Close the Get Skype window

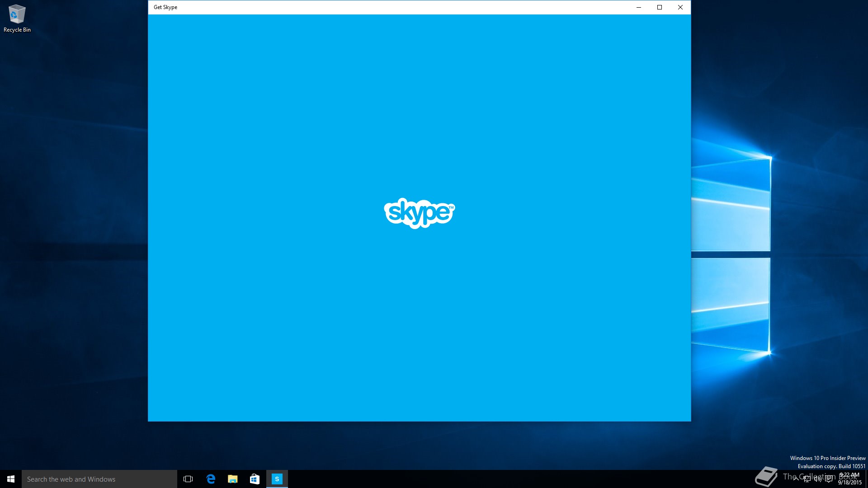tap(680, 7)
